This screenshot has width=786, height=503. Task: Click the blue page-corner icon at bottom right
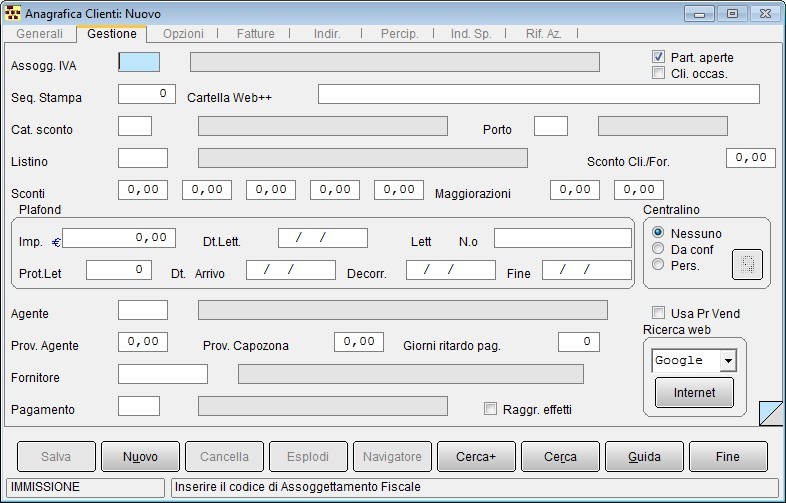pyautogui.click(x=771, y=413)
